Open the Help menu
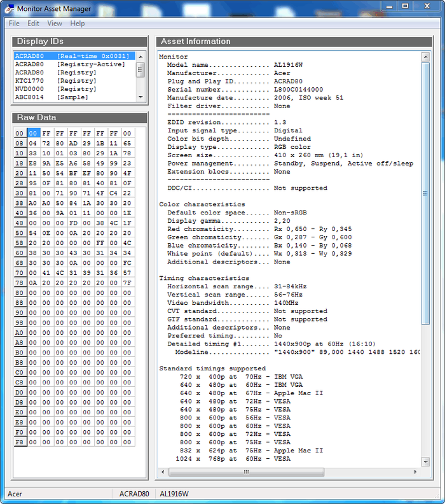445x504 pixels. [x=78, y=24]
